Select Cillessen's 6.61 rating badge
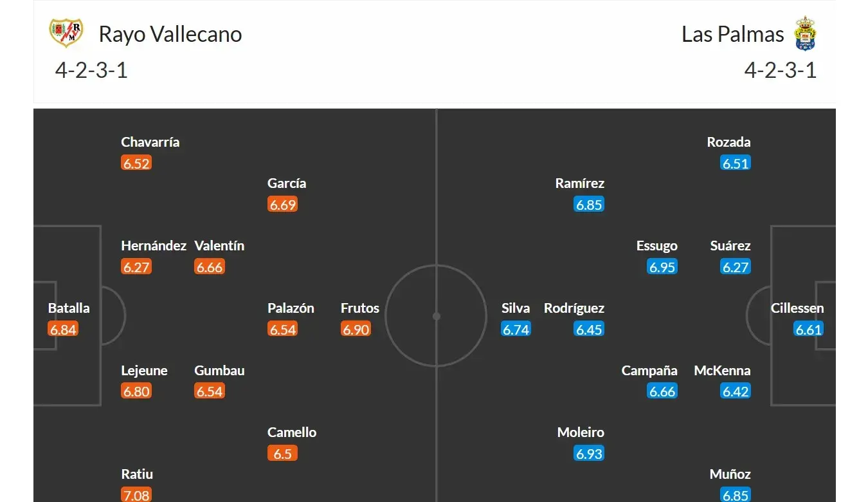This screenshot has width=868, height=502. point(809,330)
